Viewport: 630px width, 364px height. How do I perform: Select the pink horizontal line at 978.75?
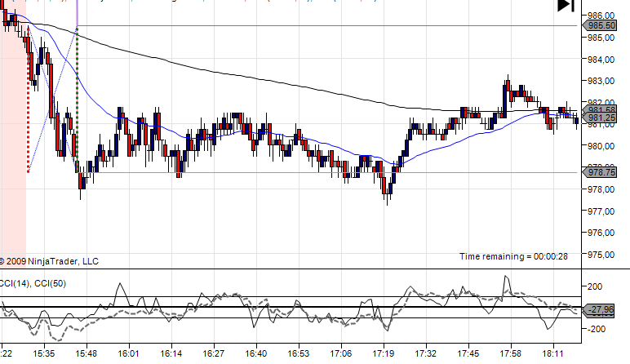click(327, 172)
